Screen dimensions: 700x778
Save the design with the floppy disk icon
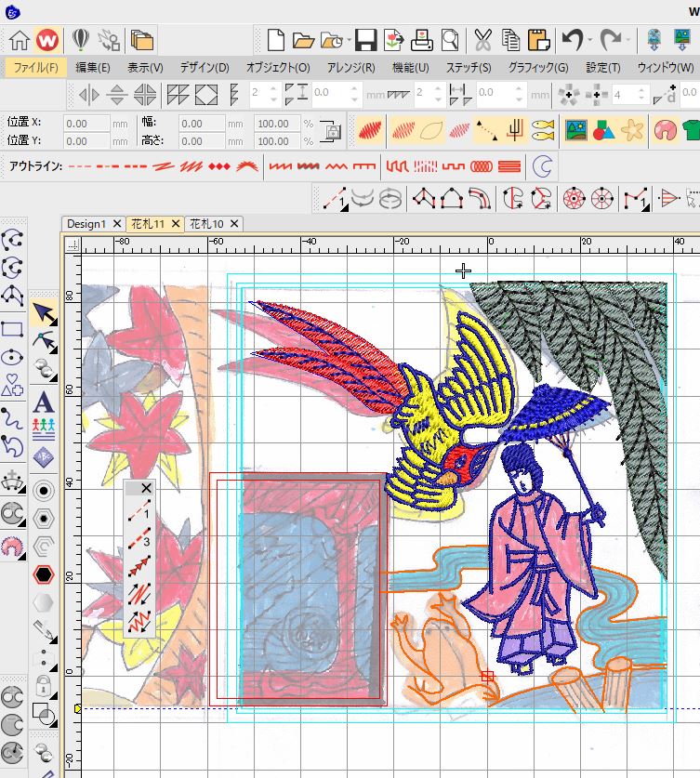pos(365,40)
